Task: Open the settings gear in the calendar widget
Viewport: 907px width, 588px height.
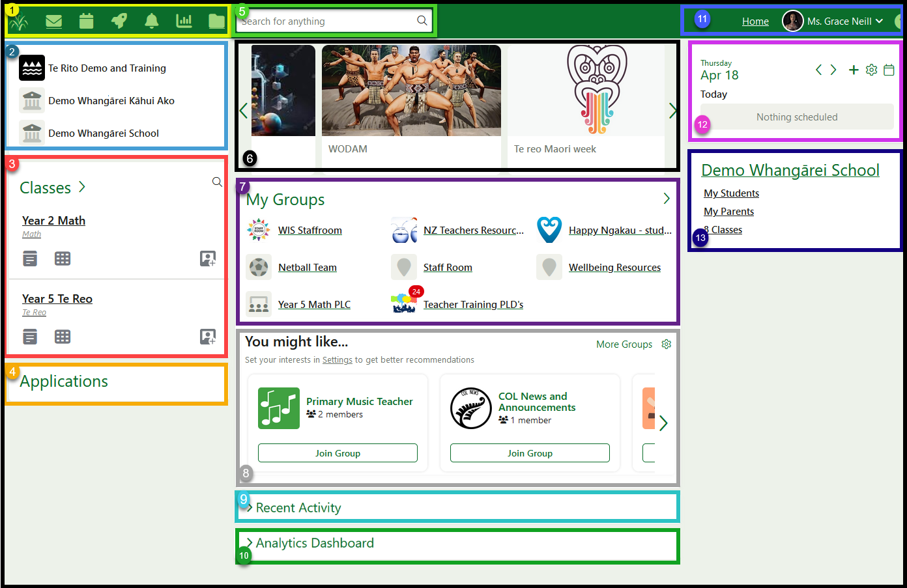Action: coord(872,70)
